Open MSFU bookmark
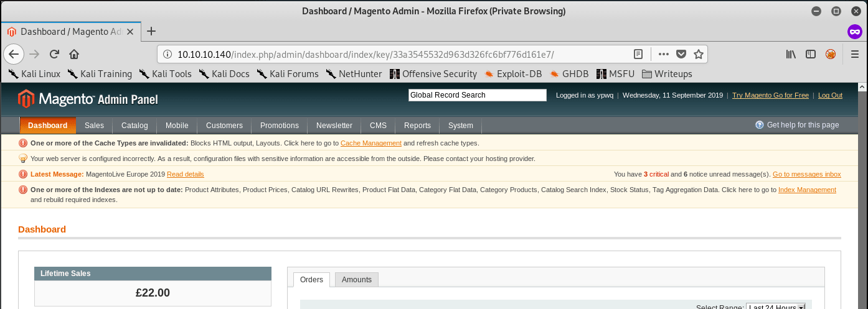This screenshot has height=309, width=868. point(615,74)
